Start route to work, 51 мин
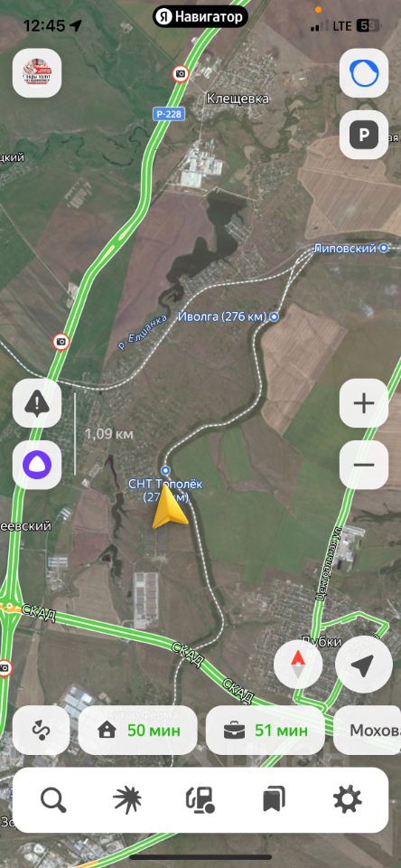This screenshot has height=868, width=401. click(x=266, y=731)
